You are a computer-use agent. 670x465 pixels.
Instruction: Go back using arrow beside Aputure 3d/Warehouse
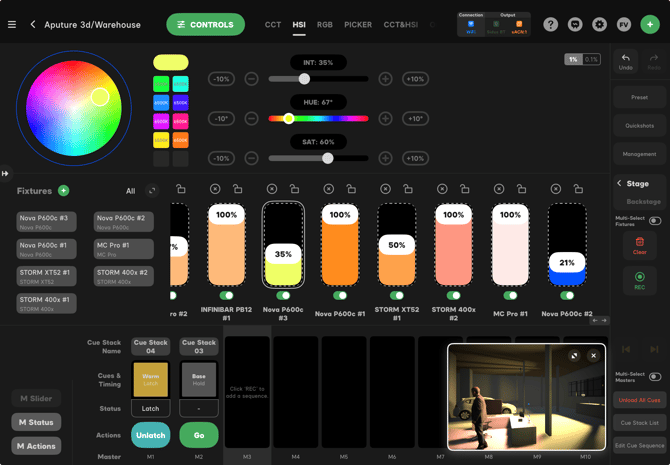(33, 24)
